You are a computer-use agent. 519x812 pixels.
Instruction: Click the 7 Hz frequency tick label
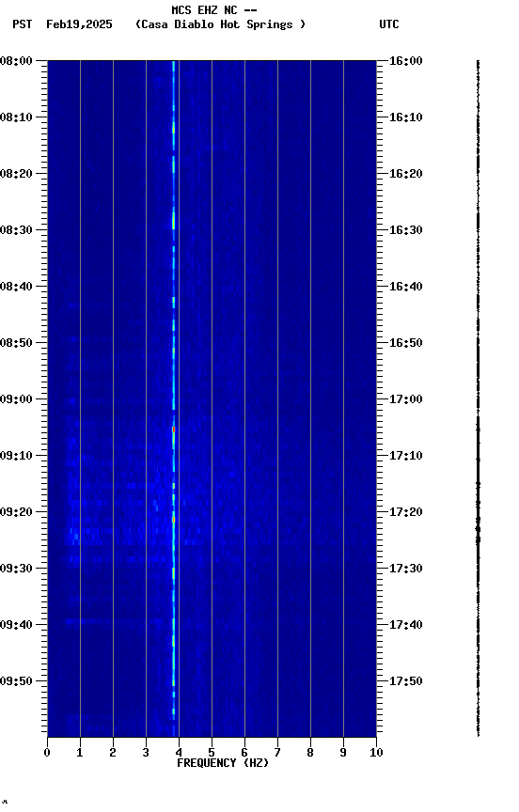click(277, 753)
